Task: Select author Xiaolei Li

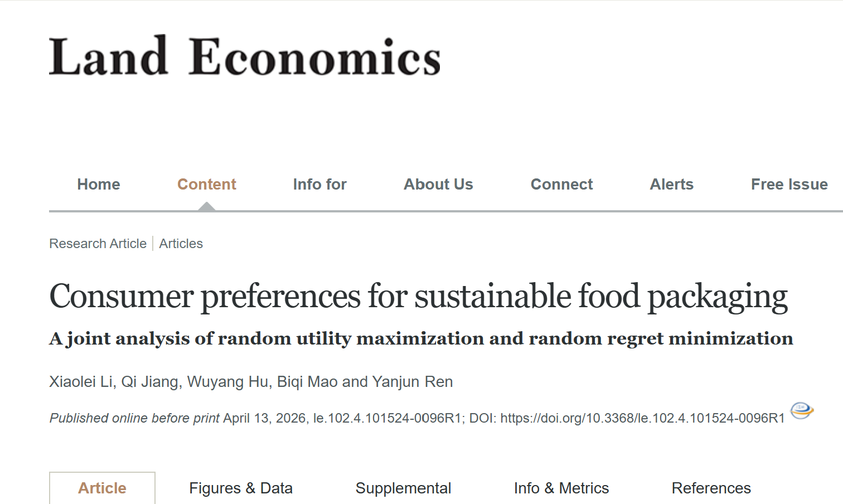Action: point(80,382)
